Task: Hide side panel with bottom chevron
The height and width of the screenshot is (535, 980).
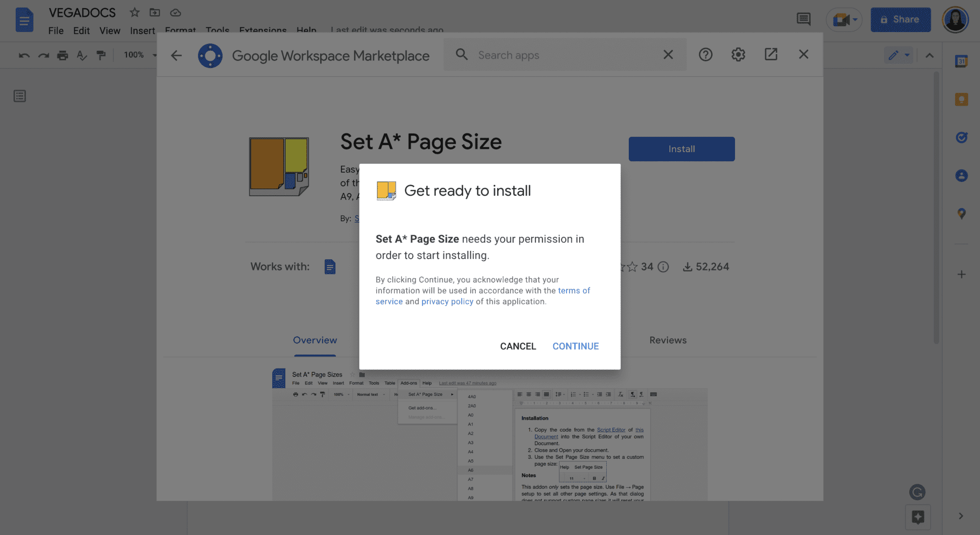Action: tap(961, 516)
